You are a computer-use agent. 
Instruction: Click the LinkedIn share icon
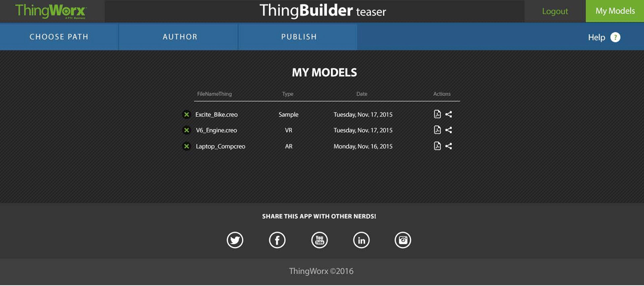361,240
